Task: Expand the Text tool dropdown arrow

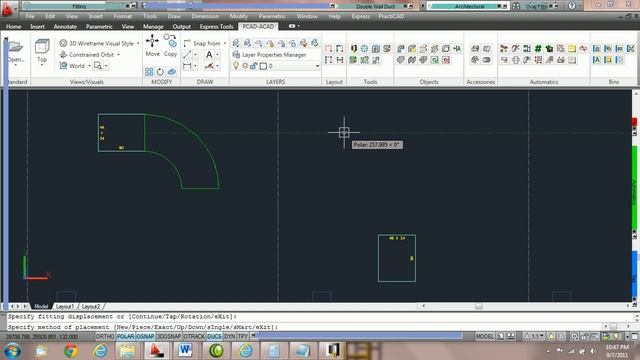Action: point(217,55)
